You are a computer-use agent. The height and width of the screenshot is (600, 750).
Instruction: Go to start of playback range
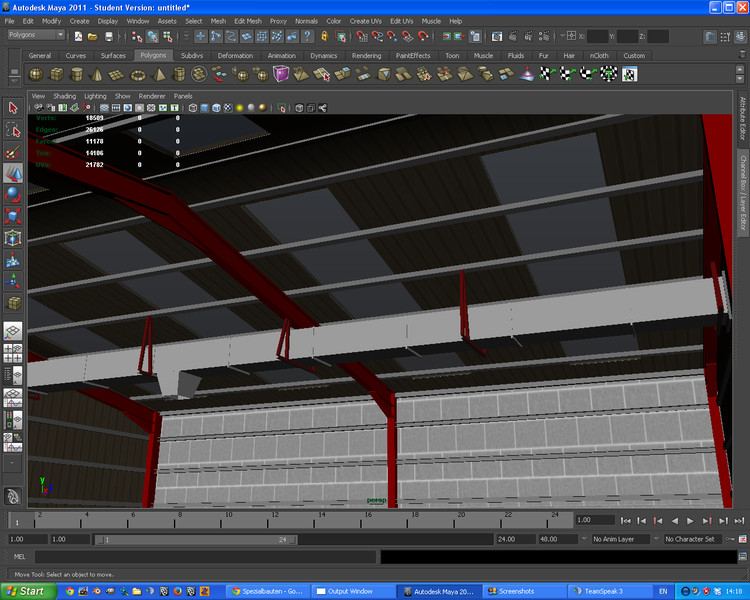(x=625, y=521)
